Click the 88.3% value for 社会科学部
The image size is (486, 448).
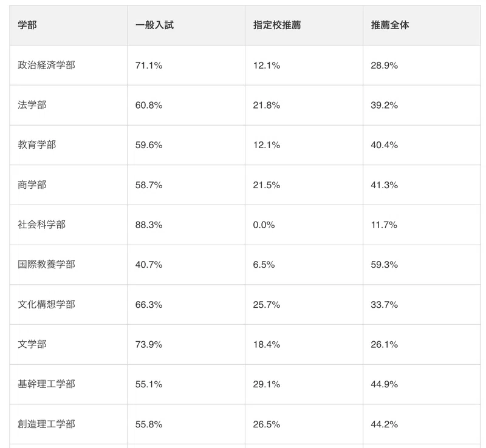point(149,225)
